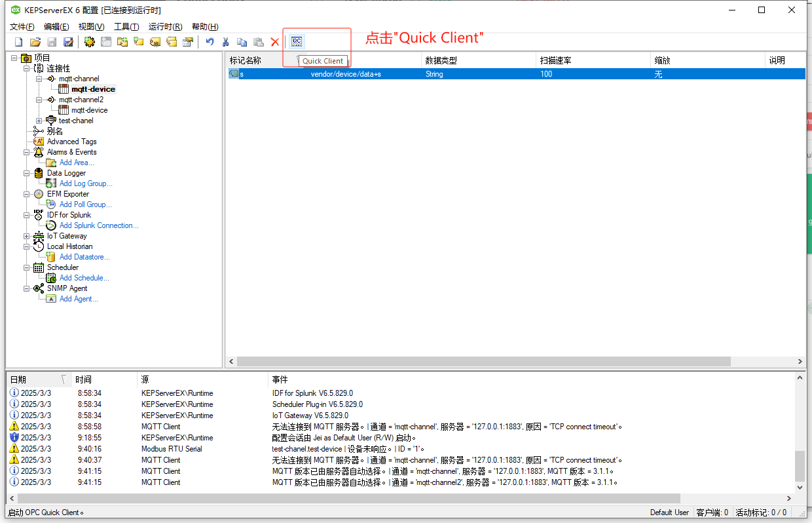
Task: Launch the OPC Quick Client icon
Action: (297, 41)
